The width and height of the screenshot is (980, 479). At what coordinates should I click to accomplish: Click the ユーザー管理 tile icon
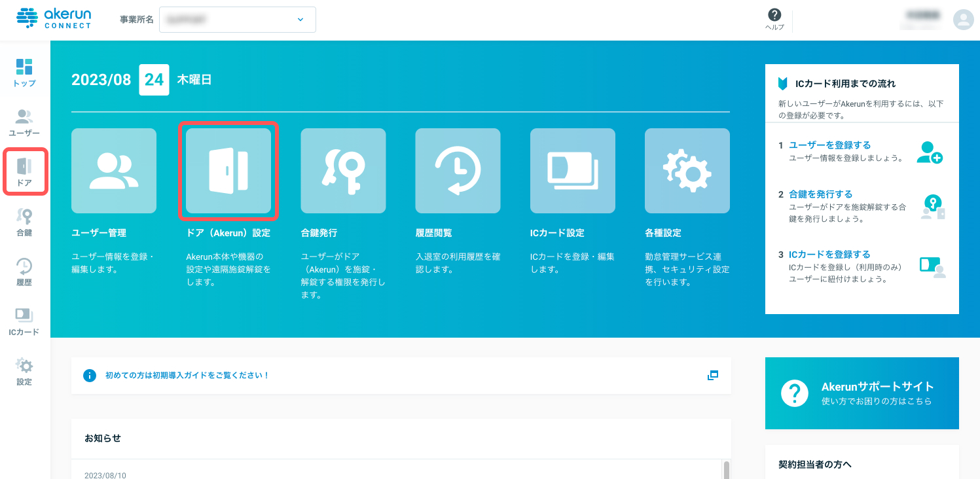coord(114,171)
